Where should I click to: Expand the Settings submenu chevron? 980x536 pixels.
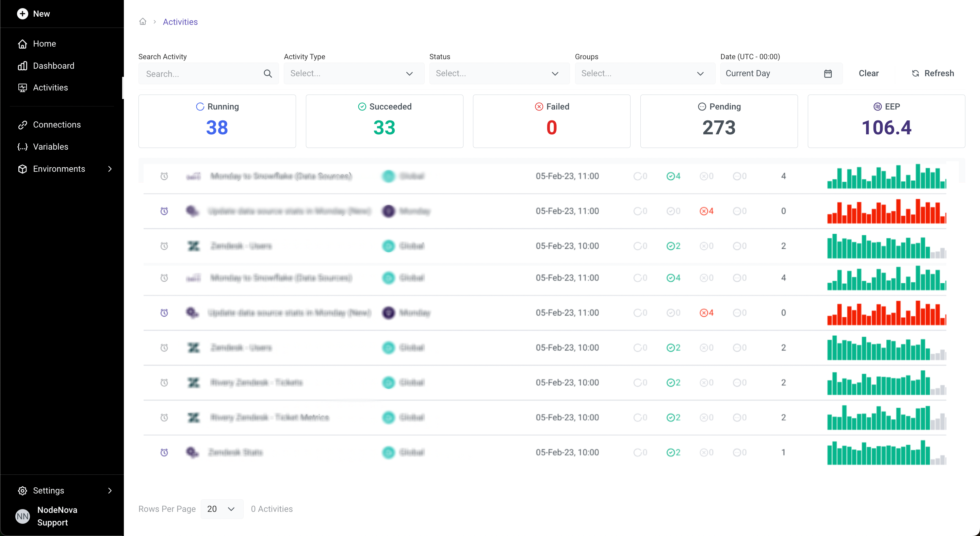point(110,490)
